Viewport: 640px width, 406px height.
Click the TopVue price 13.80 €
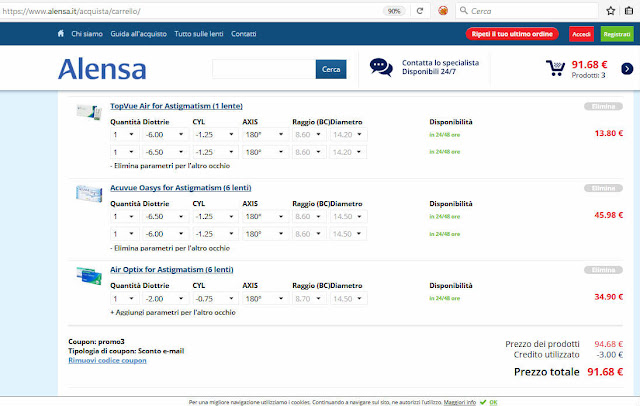click(x=609, y=133)
